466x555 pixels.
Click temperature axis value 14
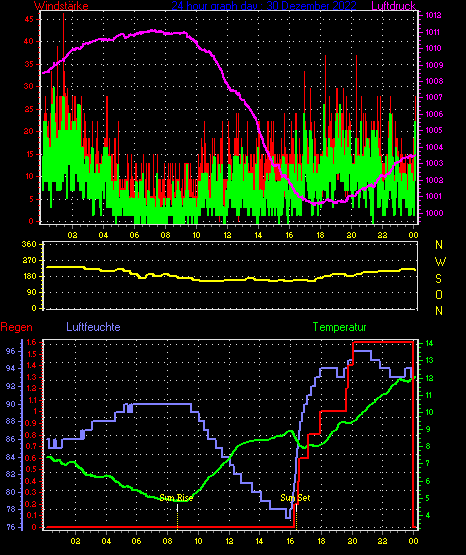coord(429,343)
